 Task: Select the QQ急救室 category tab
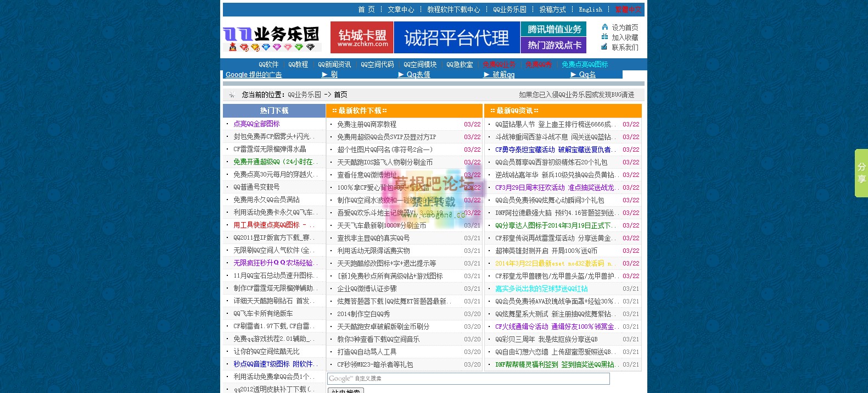click(x=460, y=64)
